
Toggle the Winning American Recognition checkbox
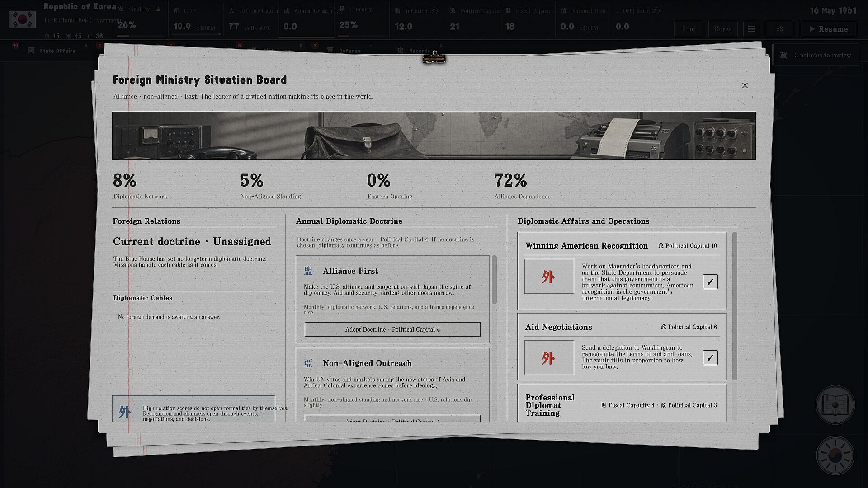pos(710,282)
